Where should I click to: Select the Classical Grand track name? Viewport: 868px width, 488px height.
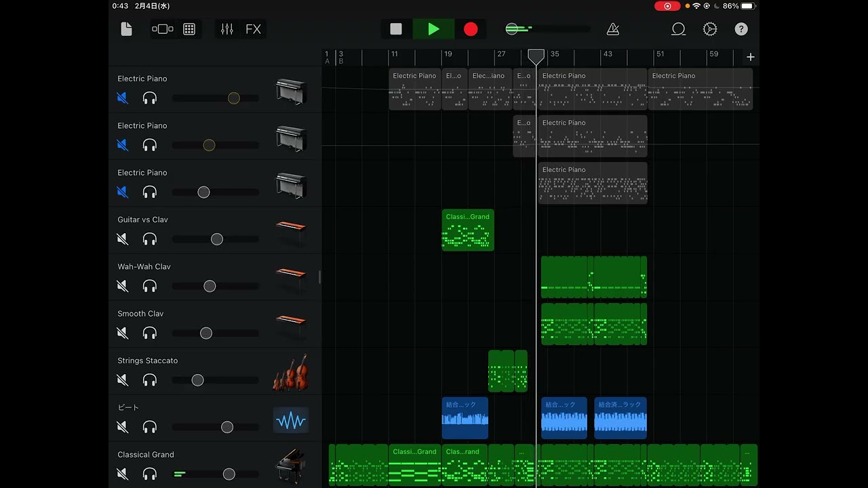(146, 455)
